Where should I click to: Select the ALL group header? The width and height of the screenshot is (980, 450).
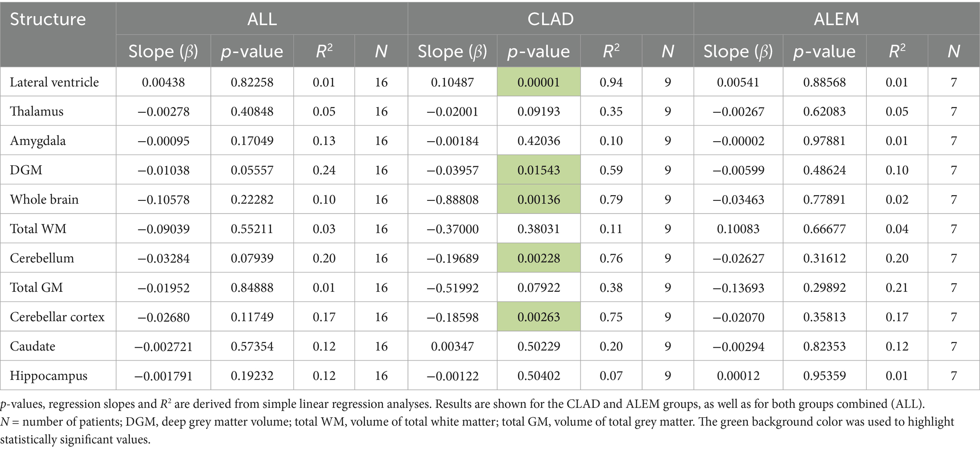click(262, 19)
